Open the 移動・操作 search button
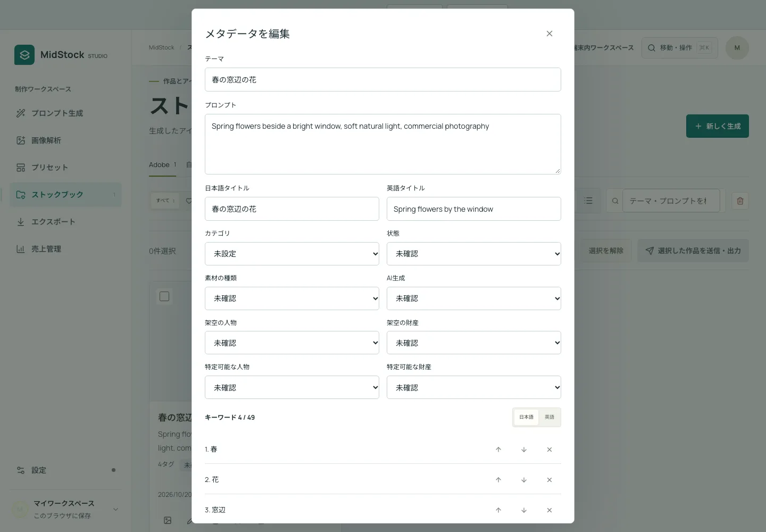 tap(680, 48)
